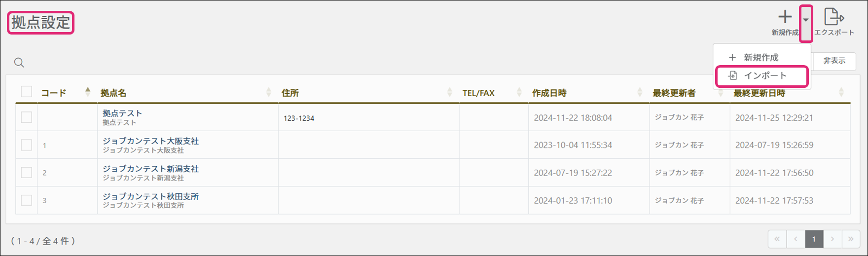Sort by 作成日時 column arrows
868x256 pixels.
(640, 92)
